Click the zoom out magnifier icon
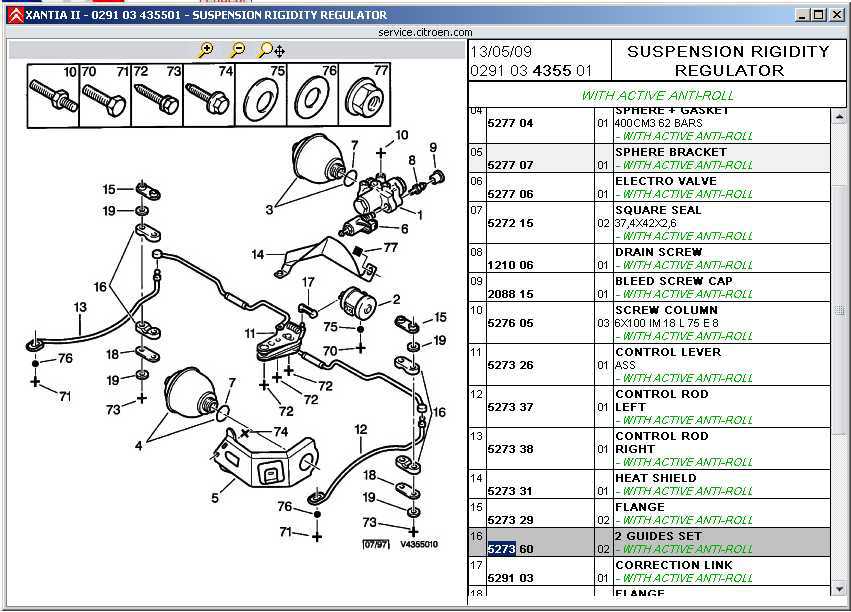 tap(237, 50)
